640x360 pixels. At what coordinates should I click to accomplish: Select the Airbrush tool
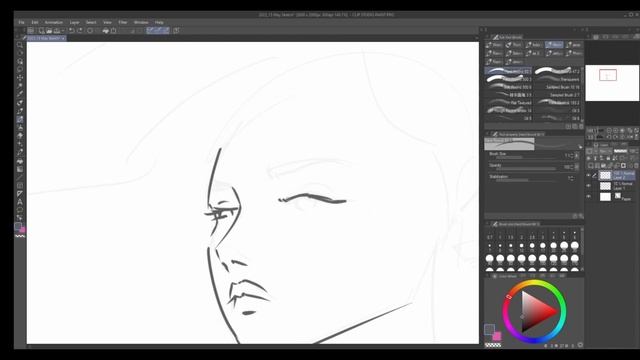click(x=20, y=128)
